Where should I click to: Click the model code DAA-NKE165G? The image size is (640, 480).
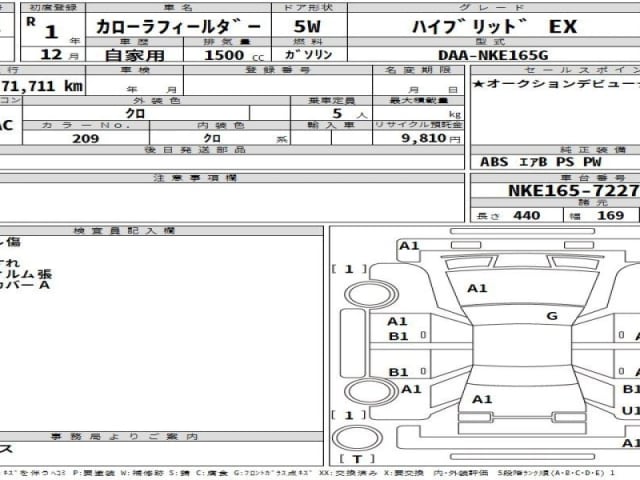[x=493, y=55]
